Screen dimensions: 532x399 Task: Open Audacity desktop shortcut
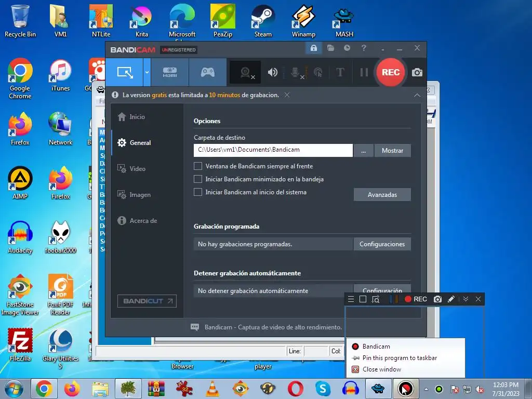(20, 237)
